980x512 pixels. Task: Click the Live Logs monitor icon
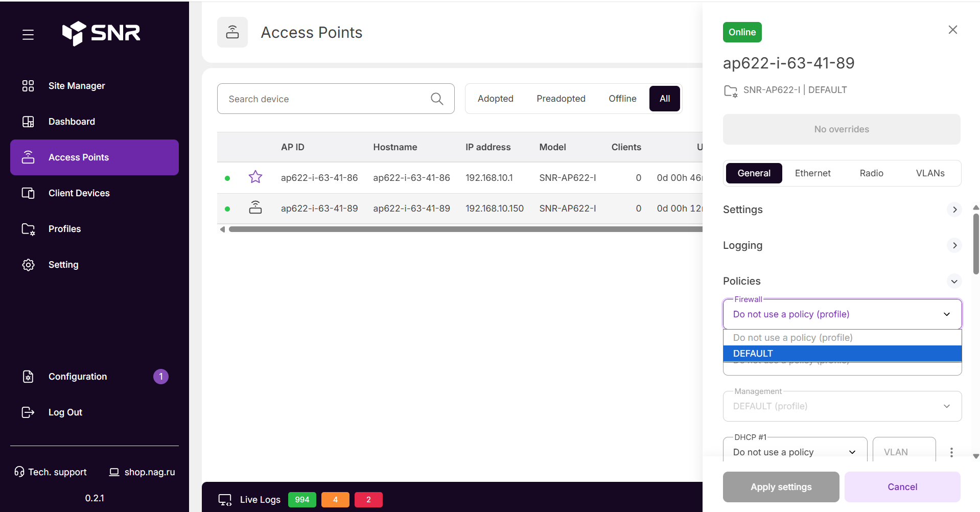[x=225, y=500]
